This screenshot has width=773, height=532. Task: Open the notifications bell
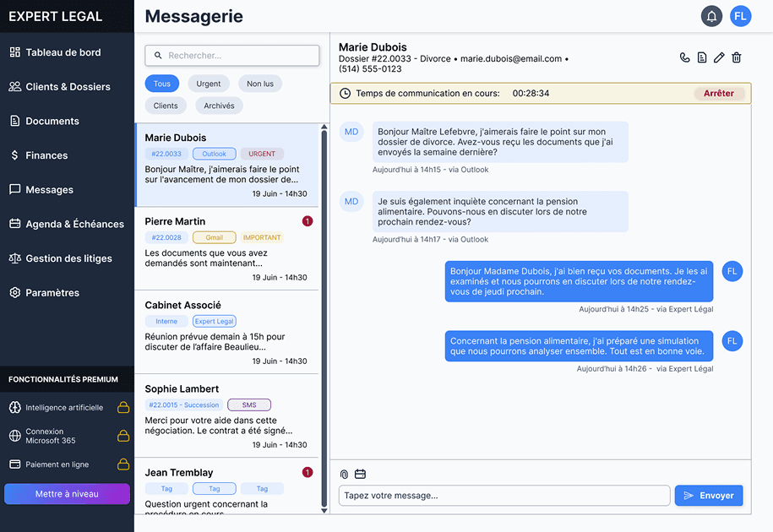pyautogui.click(x=711, y=16)
